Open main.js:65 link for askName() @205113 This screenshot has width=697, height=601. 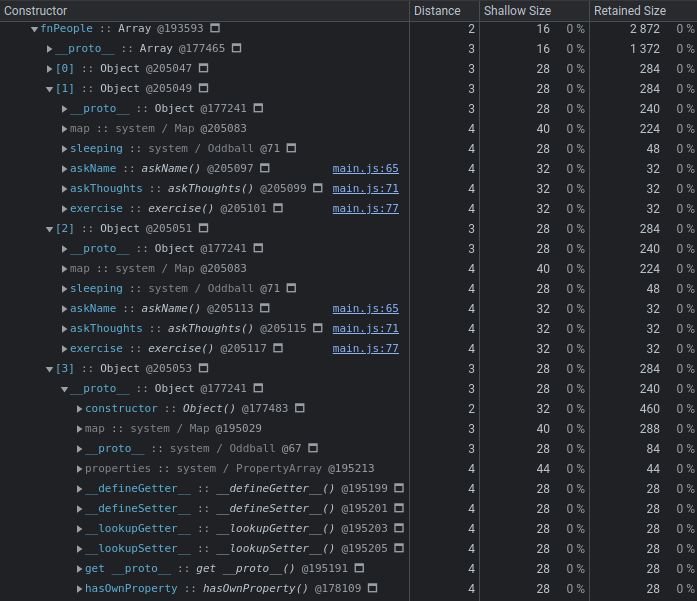tap(365, 309)
